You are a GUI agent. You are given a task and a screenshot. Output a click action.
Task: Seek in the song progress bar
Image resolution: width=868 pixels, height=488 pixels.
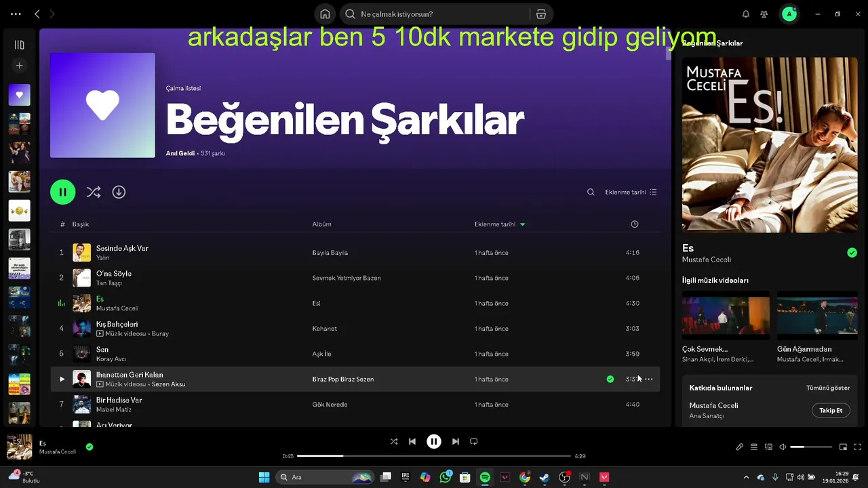pyautogui.click(x=434, y=456)
